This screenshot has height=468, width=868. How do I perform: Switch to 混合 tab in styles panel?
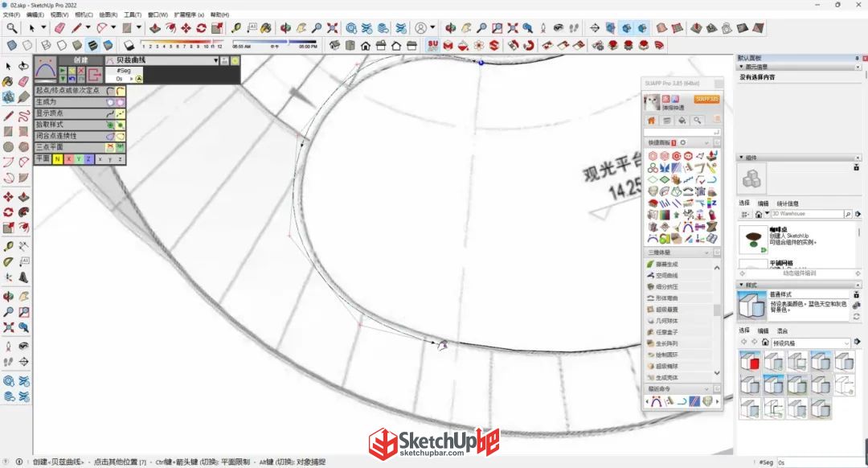pos(782,330)
